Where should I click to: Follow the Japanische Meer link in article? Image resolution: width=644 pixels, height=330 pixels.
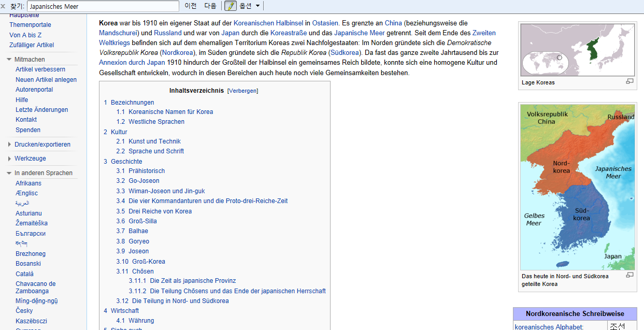click(360, 33)
